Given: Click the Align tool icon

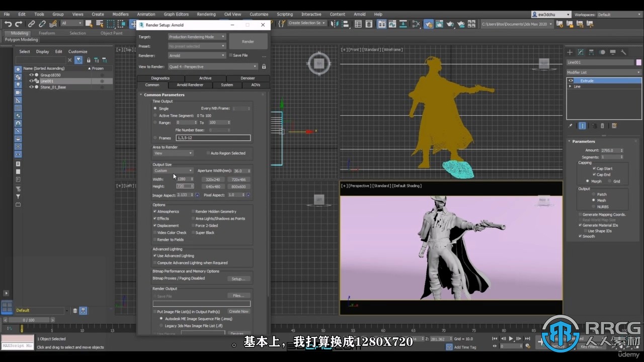Looking at the screenshot, I should pos(345,24).
